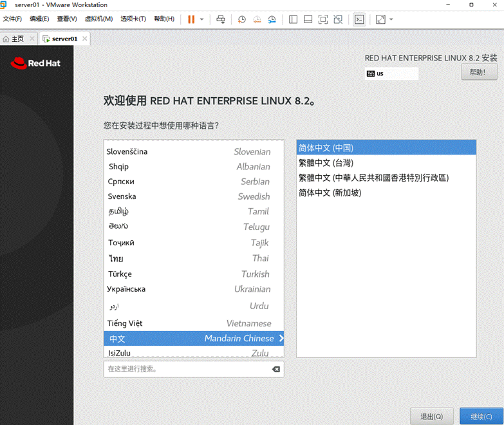
Task: Toggle the thumbnail bar view
Action: click(x=308, y=19)
